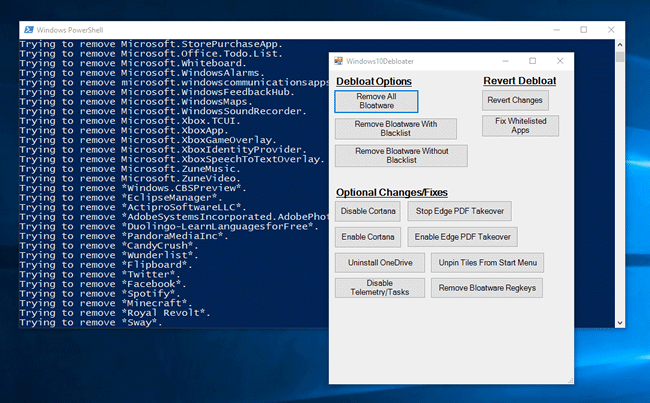Click Enable Edge PDF Takeover
The width and height of the screenshot is (650, 403).
pyautogui.click(x=461, y=237)
